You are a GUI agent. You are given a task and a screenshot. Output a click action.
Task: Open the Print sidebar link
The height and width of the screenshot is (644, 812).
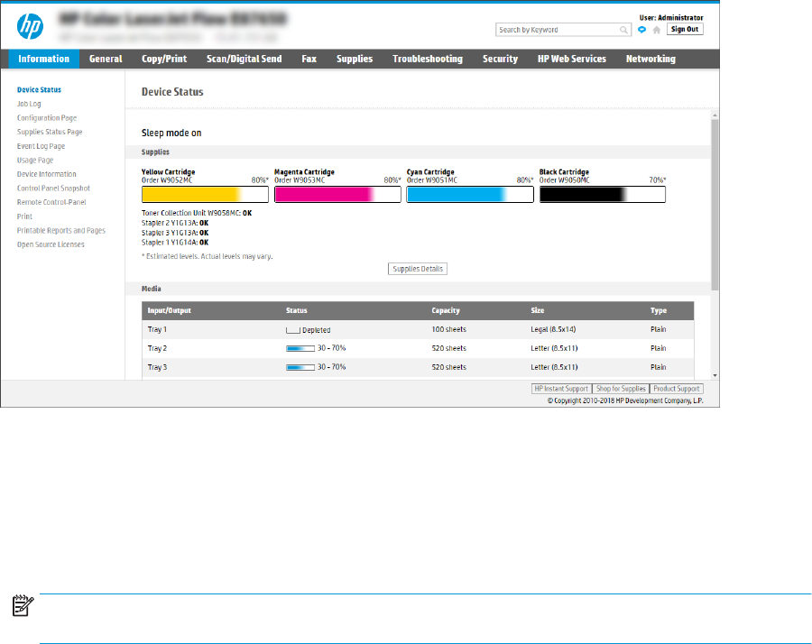(x=24, y=216)
